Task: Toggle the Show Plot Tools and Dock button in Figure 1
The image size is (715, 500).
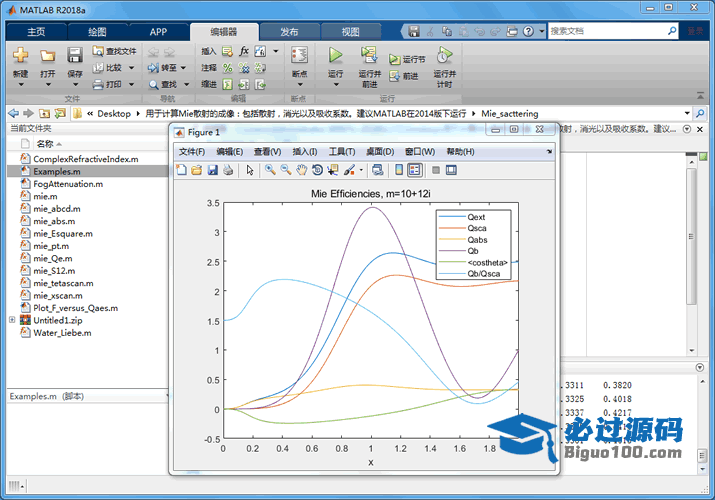Action: [451, 170]
